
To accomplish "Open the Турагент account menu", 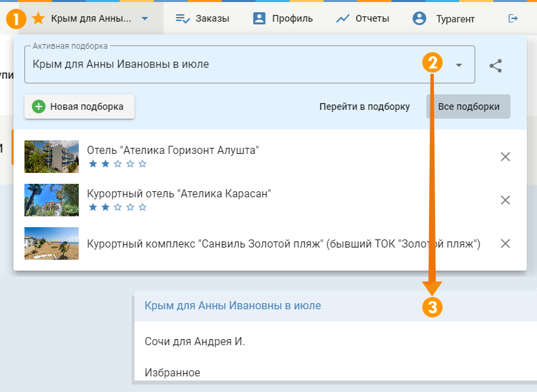I will (444, 19).
